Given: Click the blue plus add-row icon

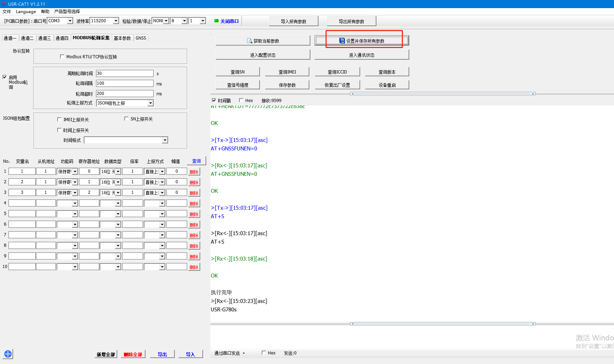Looking at the screenshot, I should (x=8, y=354).
